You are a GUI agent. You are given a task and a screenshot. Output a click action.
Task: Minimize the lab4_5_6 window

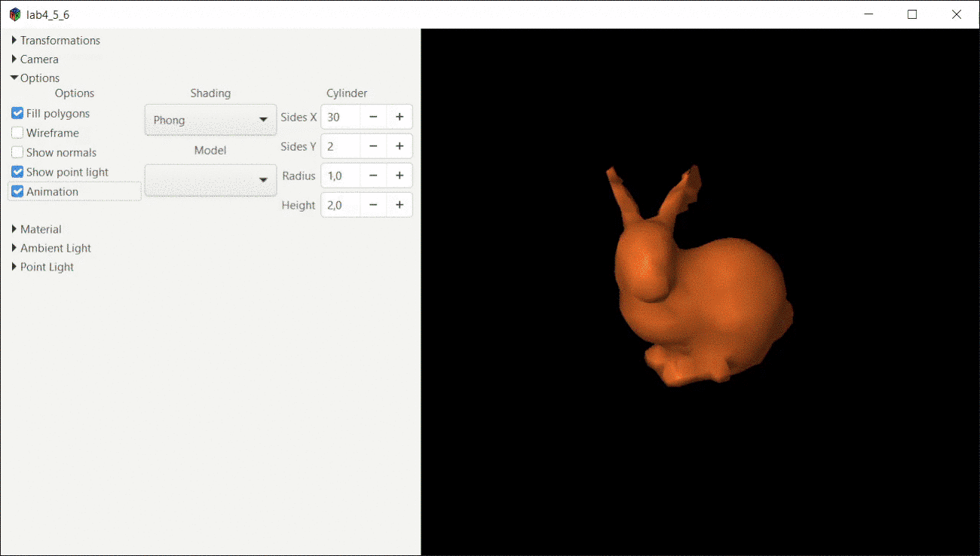868,14
